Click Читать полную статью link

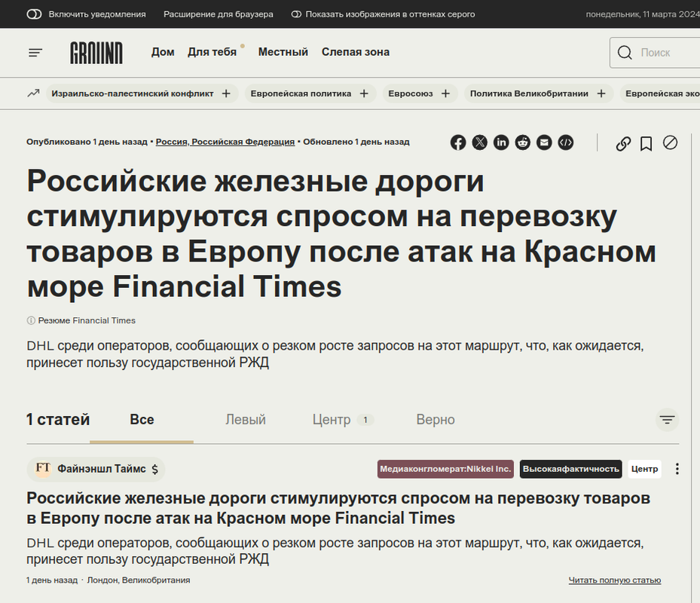[614, 580]
